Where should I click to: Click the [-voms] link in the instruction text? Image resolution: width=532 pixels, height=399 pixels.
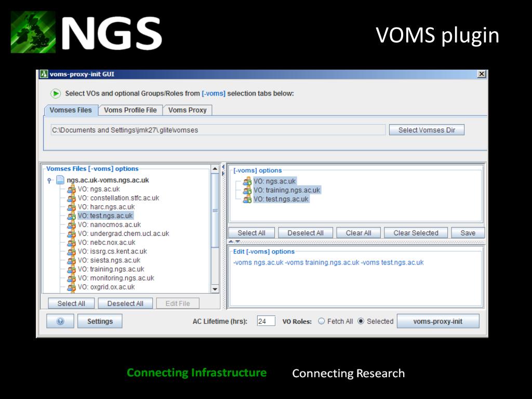point(214,94)
